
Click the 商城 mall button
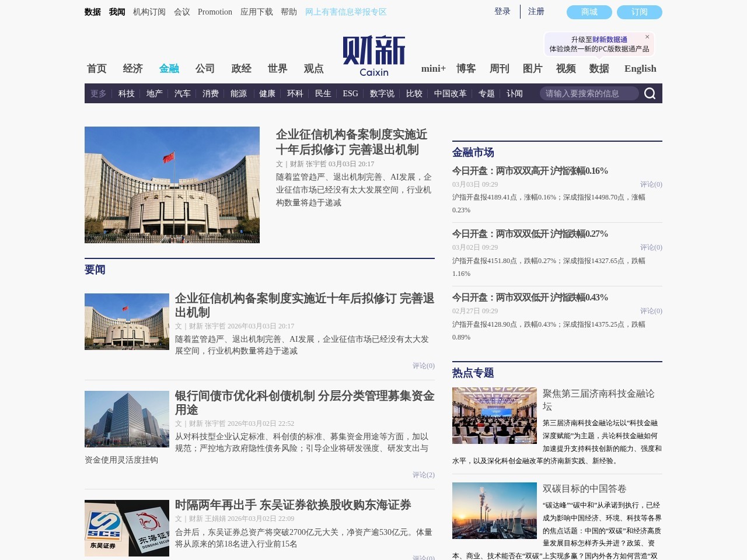tap(589, 12)
